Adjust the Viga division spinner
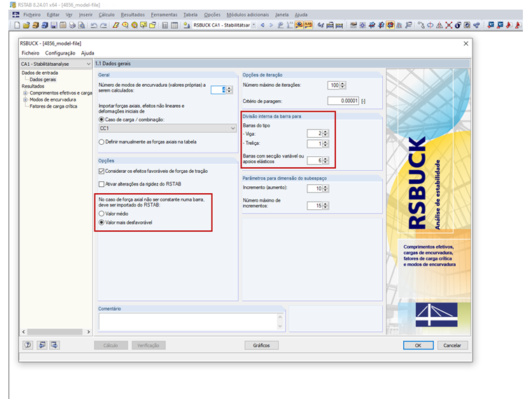This screenshot has width=532, height=399. click(325, 133)
